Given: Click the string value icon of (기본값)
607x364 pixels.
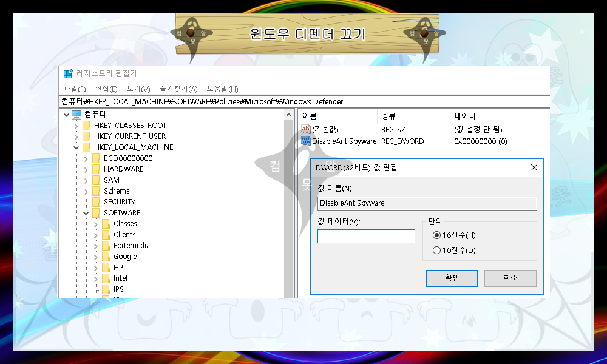Looking at the screenshot, I should point(306,129).
